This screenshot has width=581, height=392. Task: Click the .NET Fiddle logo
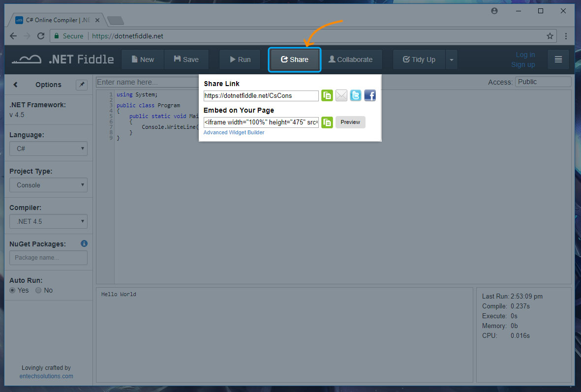[x=63, y=60]
